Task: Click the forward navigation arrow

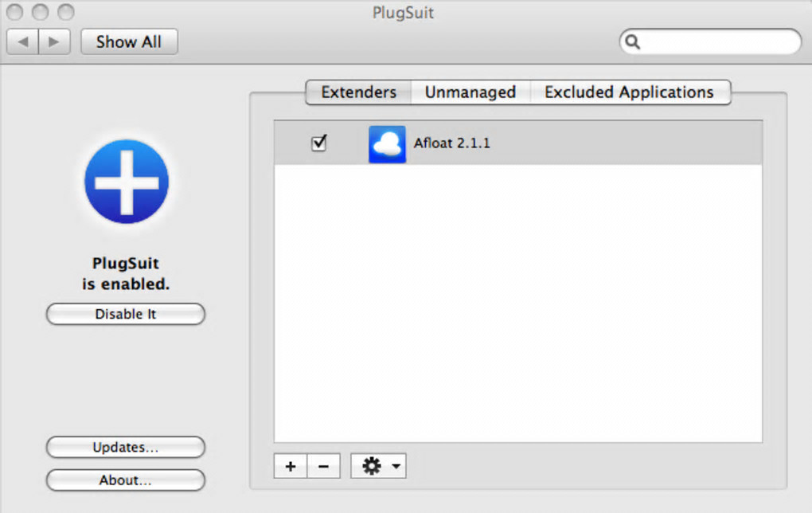Action: pos(54,41)
